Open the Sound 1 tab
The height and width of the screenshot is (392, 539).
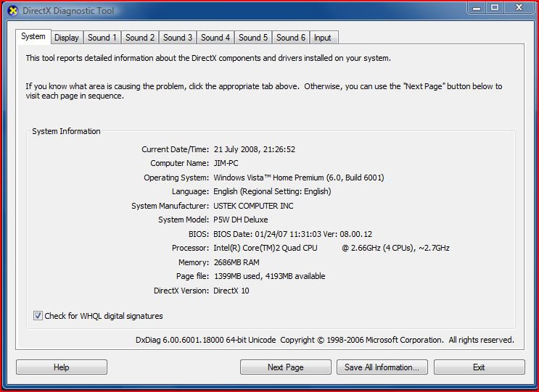[102, 38]
